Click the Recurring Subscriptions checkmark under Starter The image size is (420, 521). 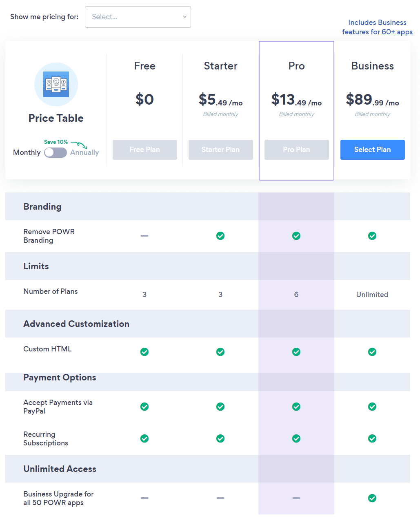(x=220, y=438)
